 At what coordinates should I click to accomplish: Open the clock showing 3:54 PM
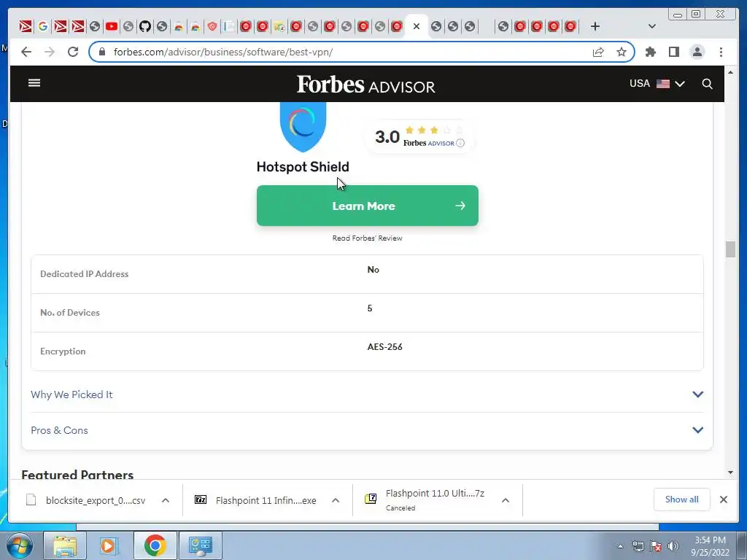710,546
